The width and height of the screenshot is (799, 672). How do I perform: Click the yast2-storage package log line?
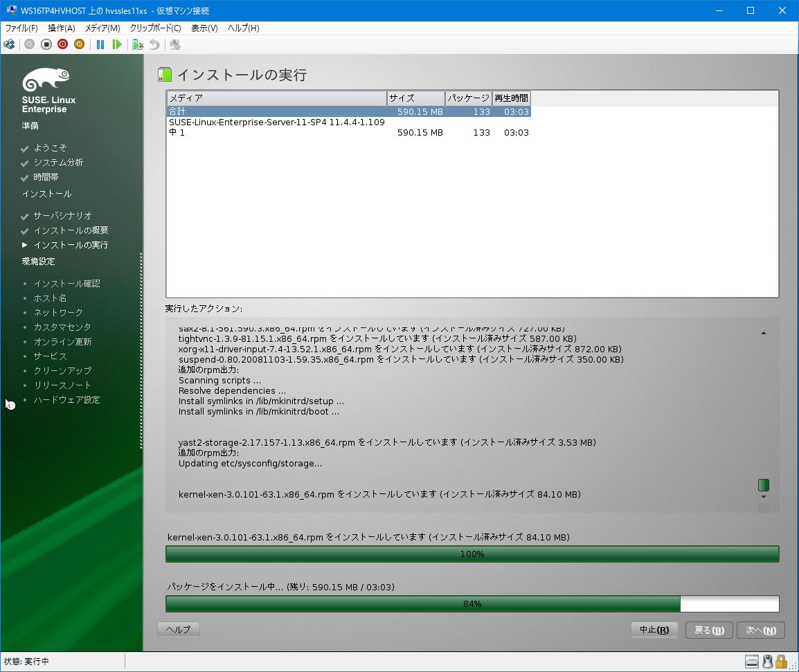click(387, 442)
